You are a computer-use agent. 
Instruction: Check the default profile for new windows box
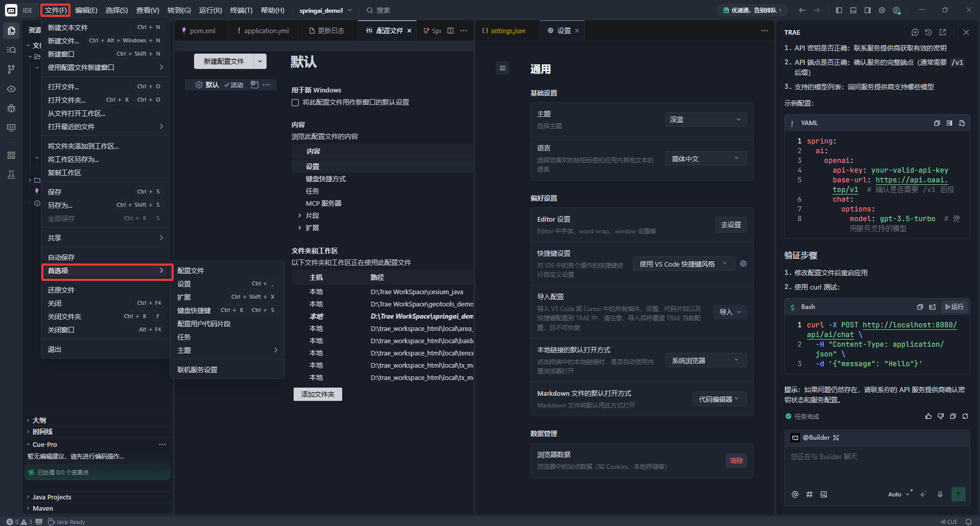pyautogui.click(x=295, y=103)
